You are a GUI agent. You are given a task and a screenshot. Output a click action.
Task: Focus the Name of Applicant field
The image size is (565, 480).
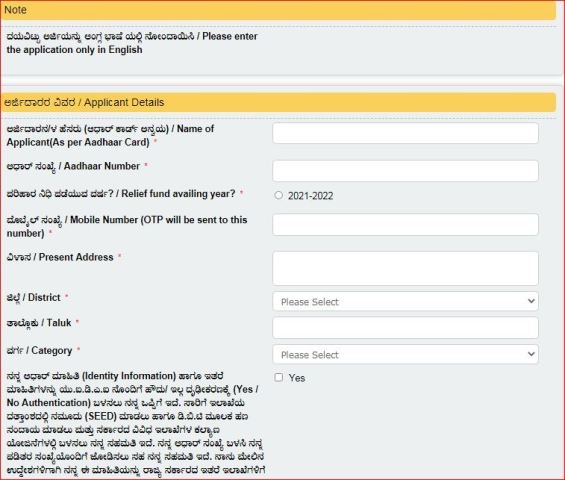[405, 133]
